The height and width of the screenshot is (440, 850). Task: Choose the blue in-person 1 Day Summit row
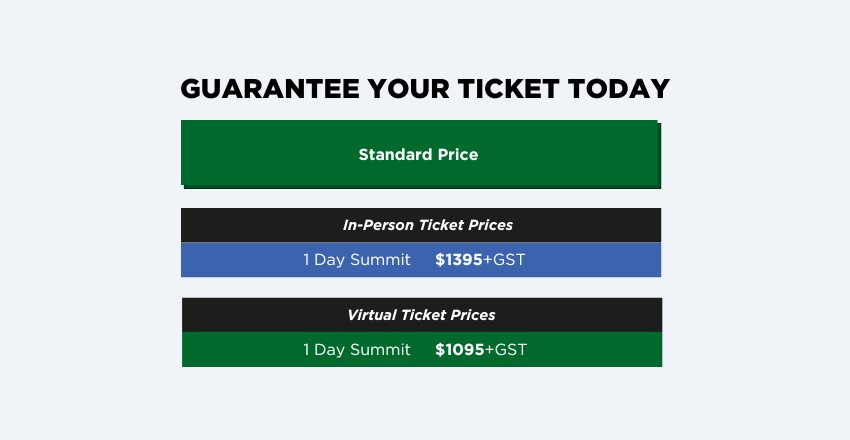(x=421, y=260)
